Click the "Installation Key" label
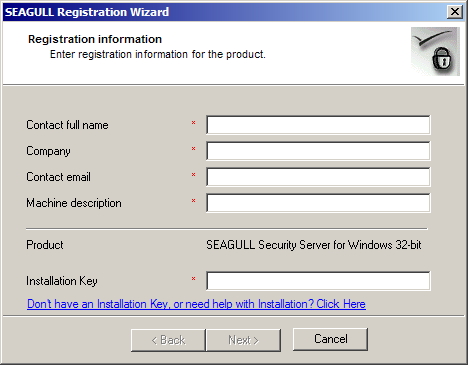This screenshot has width=468, height=365. (x=62, y=281)
